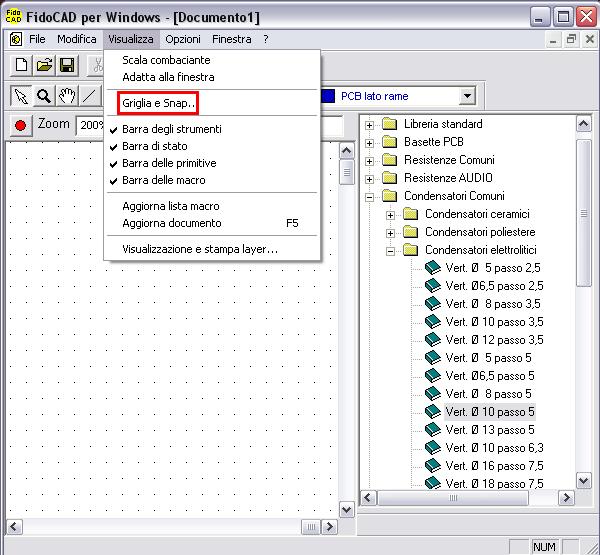Expand the Libreria standard tree node
The height and width of the screenshot is (555, 600).
click(x=369, y=125)
